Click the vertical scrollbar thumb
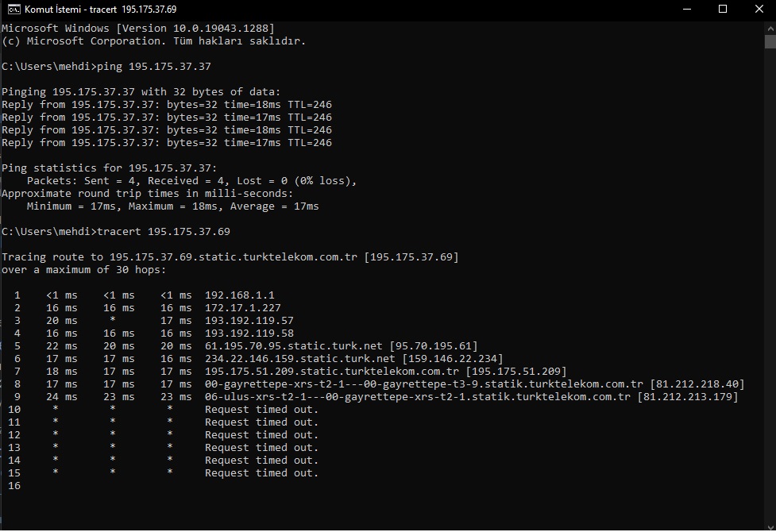The width and height of the screenshot is (776, 532). pyautogui.click(x=770, y=41)
